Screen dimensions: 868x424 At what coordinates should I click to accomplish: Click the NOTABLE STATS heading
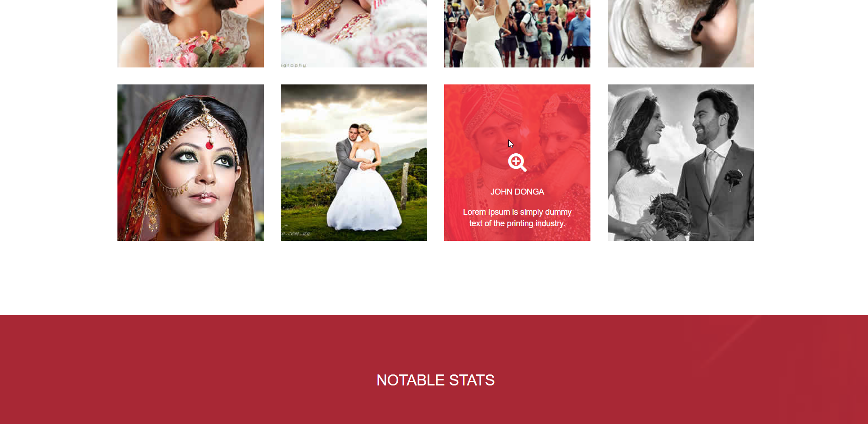(x=435, y=380)
